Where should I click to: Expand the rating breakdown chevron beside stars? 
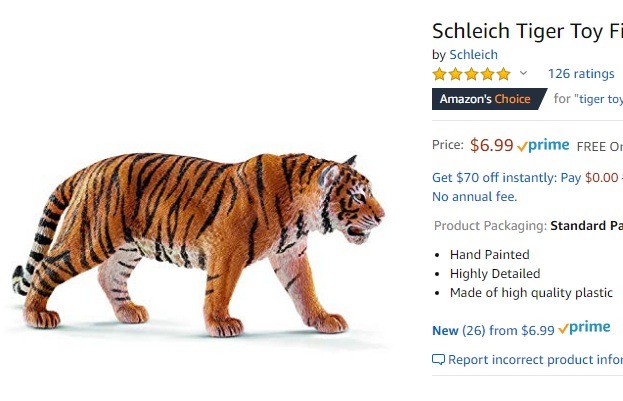(x=523, y=73)
